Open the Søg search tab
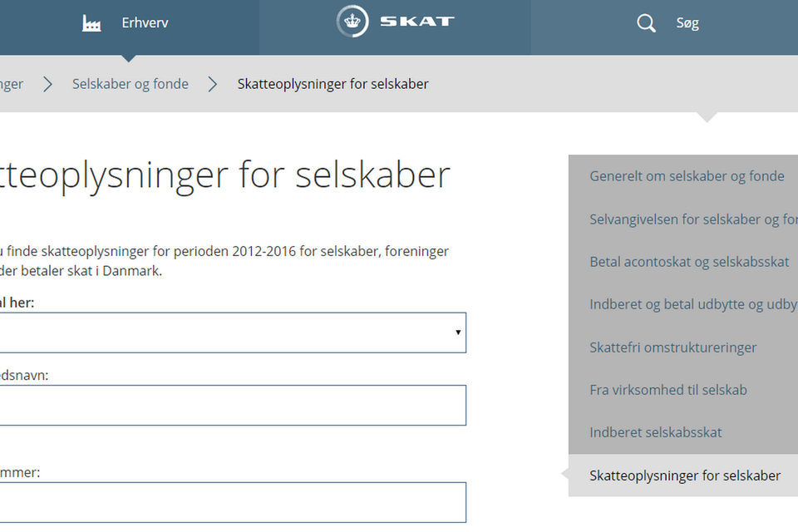This screenshot has width=798, height=532. click(x=687, y=23)
